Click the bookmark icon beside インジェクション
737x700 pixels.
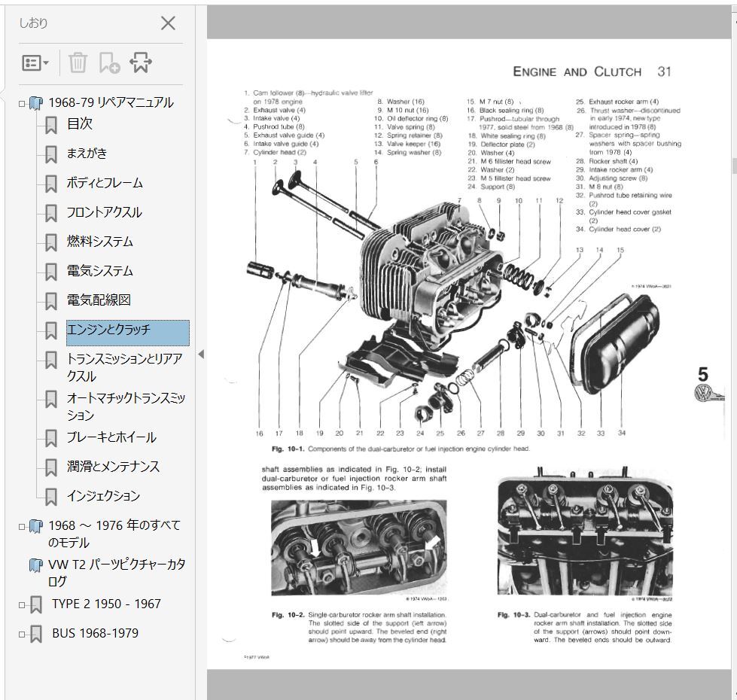(x=51, y=498)
